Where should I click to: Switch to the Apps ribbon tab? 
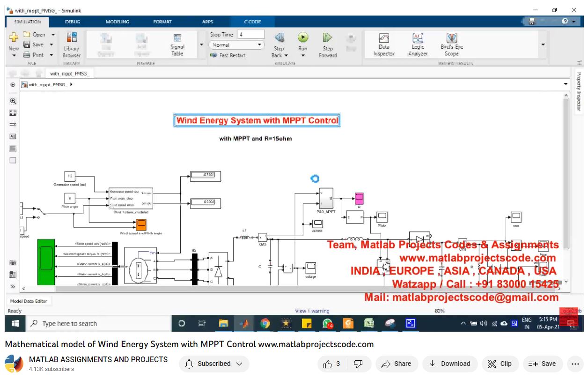tap(207, 22)
